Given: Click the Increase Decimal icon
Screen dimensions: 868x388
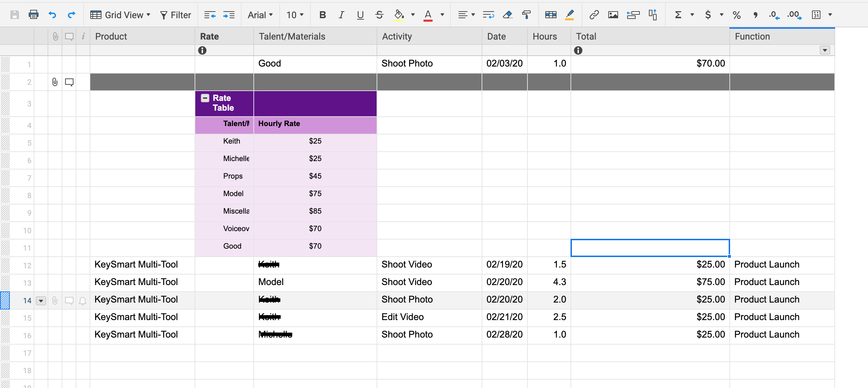Looking at the screenshot, I should pyautogui.click(x=794, y=15).
